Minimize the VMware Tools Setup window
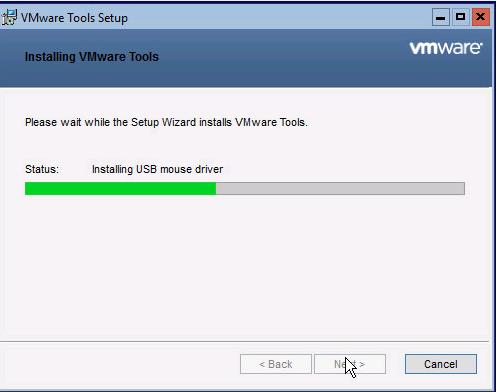The width and height of the screenshot is (496, 392). [441, 17]
